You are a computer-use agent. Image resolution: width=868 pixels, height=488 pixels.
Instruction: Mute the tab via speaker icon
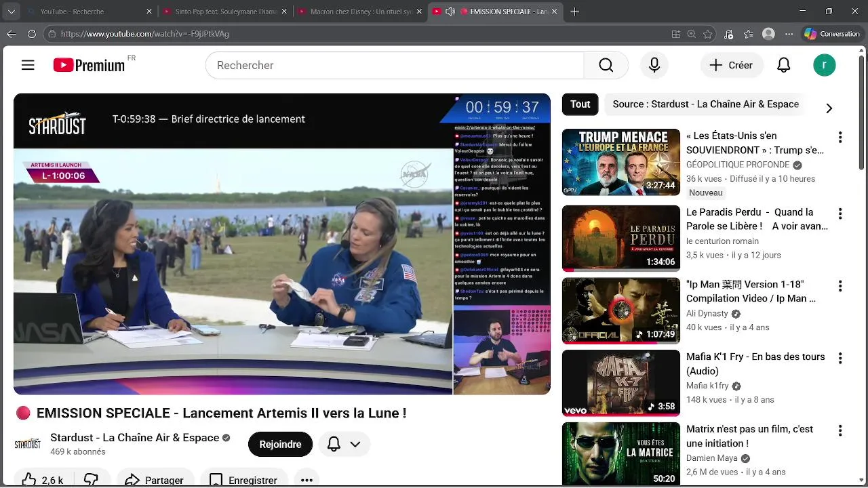[450, 12]
